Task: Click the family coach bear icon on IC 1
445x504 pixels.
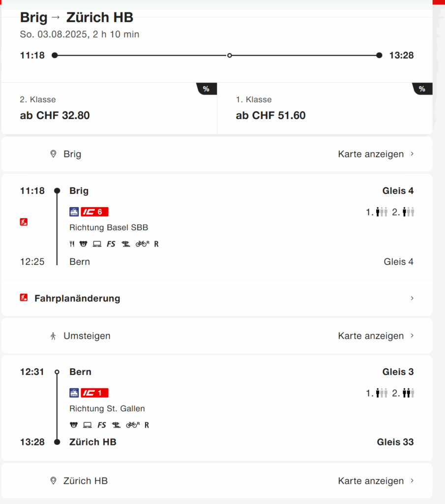Action: click(x=74, y=425)
